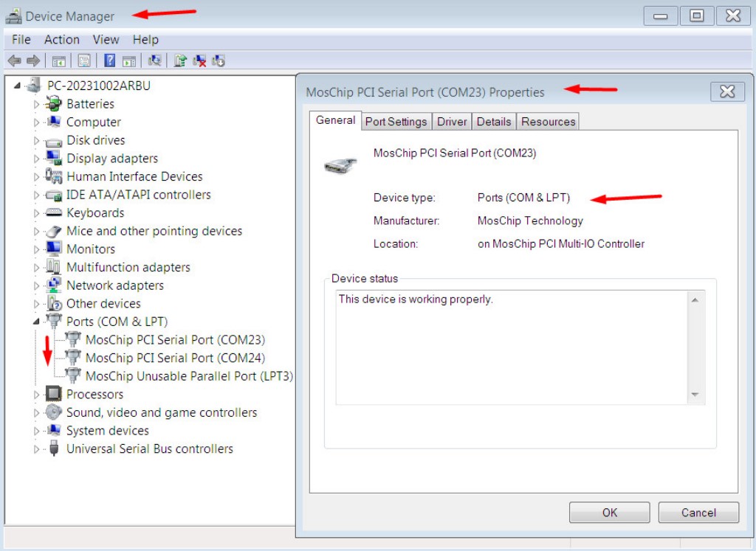
Task: Select the Display adapters category icon
Action: point(53,158)
